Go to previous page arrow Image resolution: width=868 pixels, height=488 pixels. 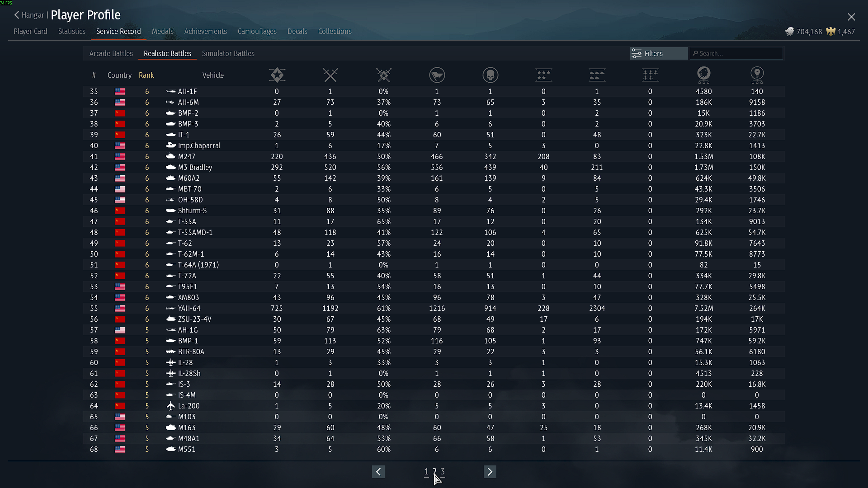click(378, 472)
